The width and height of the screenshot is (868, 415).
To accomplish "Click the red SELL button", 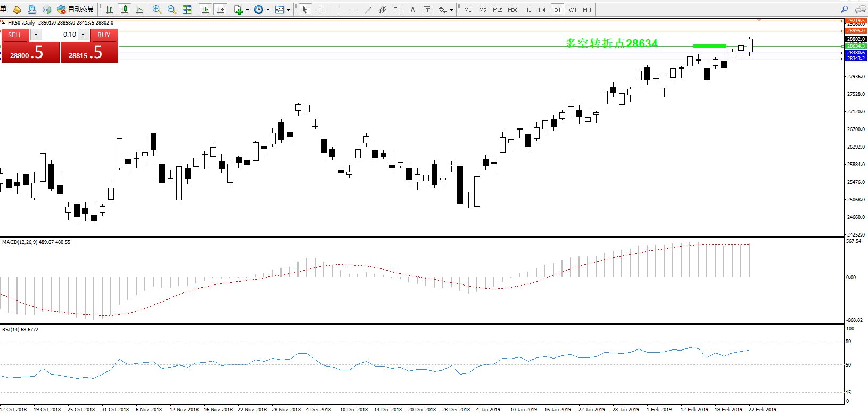I will pyautogui.click(x=15, y=35).
